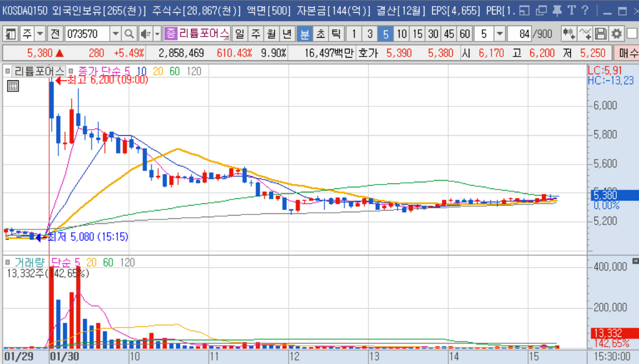Select the 틱 tick period
The height and width of the screenshot is (364, 639).
point(336,34)
